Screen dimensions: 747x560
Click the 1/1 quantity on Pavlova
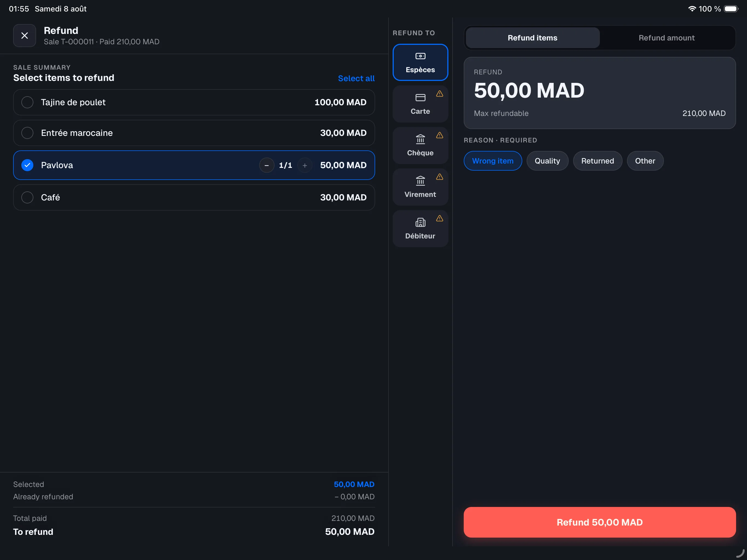(x=285, y=165)
